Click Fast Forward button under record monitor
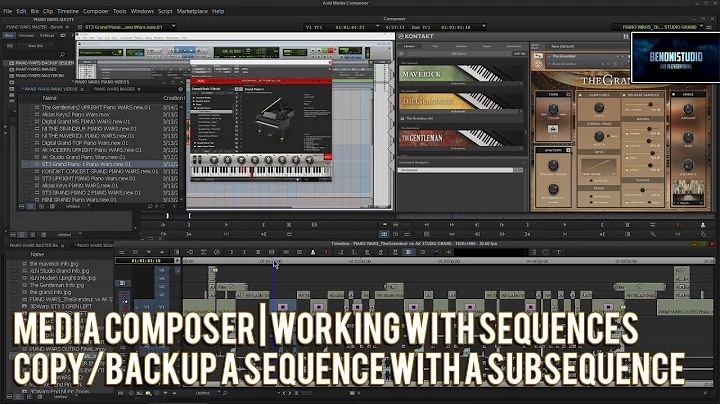This screenshot has height=404, width=720. (452, 225)
